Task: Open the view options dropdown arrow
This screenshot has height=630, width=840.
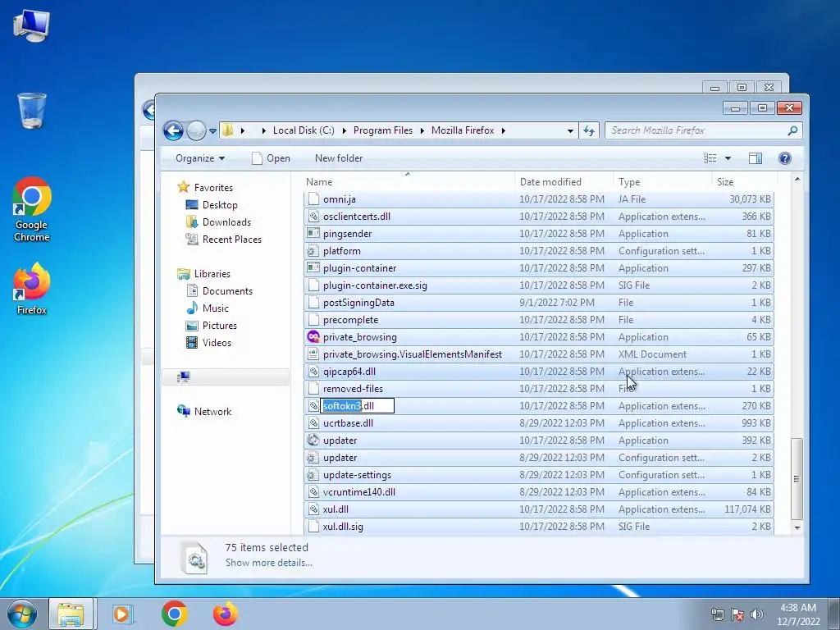Action: pyautogui.click(x=728, y=158)
